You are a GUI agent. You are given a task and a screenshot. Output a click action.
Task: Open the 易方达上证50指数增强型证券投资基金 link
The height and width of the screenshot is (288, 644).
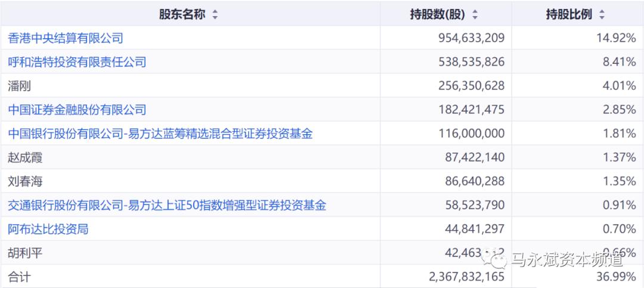coord(167,205)
